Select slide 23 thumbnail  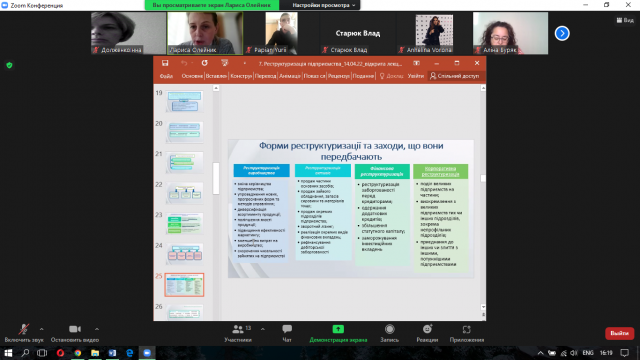click(184, 223)
